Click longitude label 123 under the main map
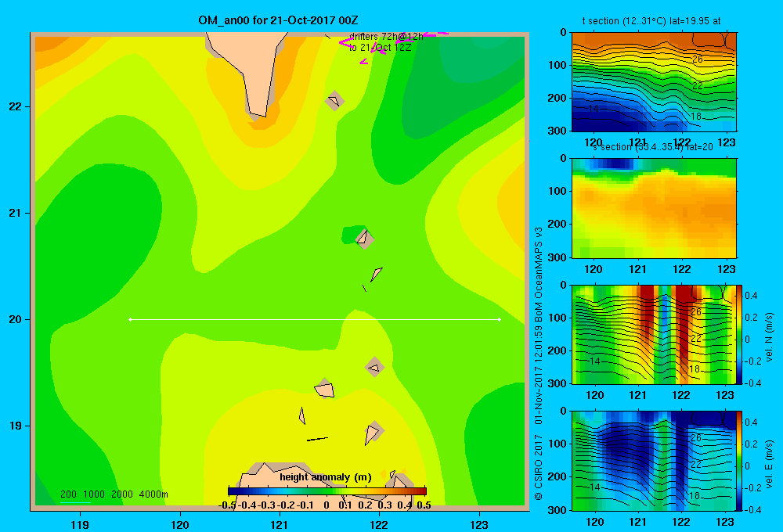 [x=479, y=524]
